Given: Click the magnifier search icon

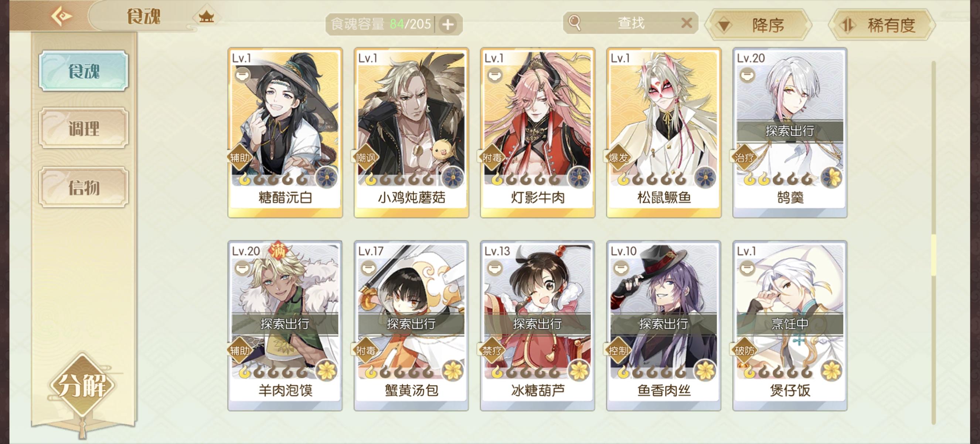Looking at the screenshot, I should pyautogui.click(x=574, y=23).
